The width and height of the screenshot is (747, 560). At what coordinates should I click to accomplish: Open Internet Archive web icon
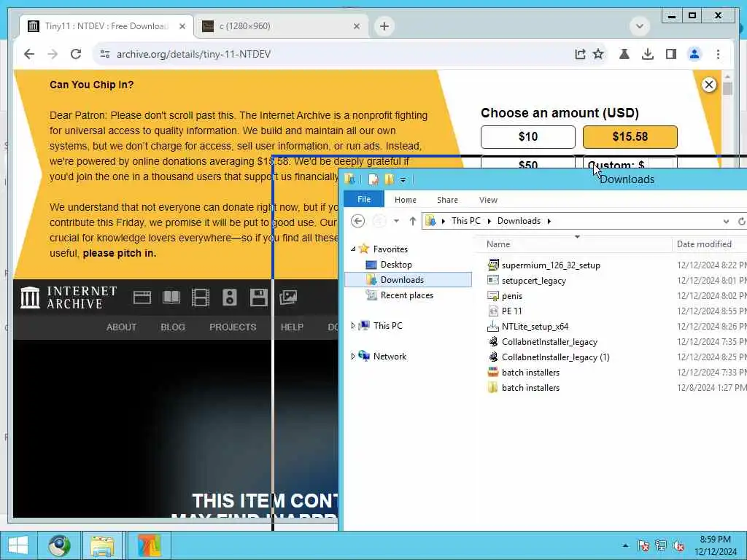coord(142,297)
